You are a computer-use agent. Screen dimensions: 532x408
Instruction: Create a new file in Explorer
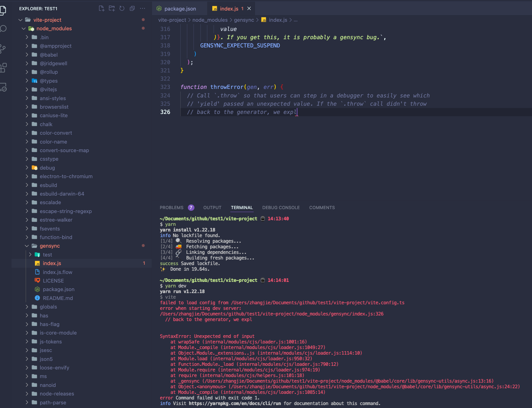[102, 9]
